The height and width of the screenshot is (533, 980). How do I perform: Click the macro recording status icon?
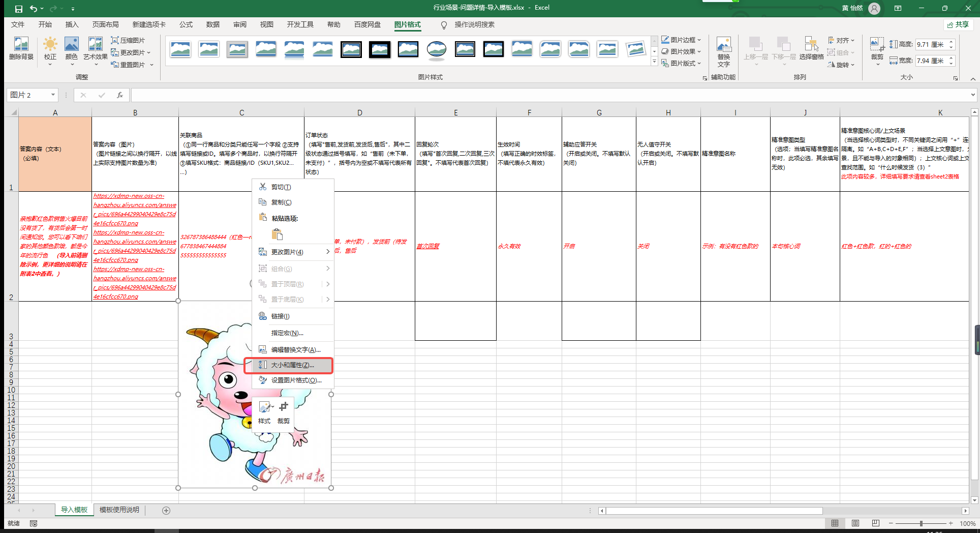(x=34, y=523)
